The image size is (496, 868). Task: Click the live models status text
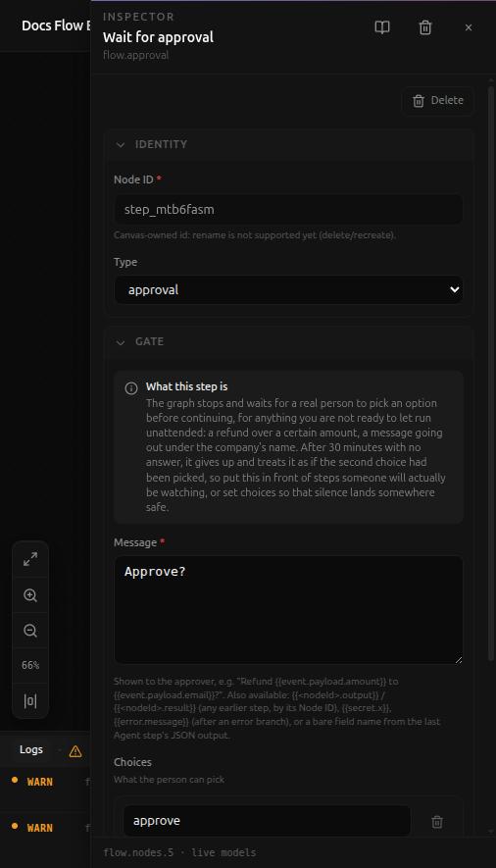[x=223, y=852]
